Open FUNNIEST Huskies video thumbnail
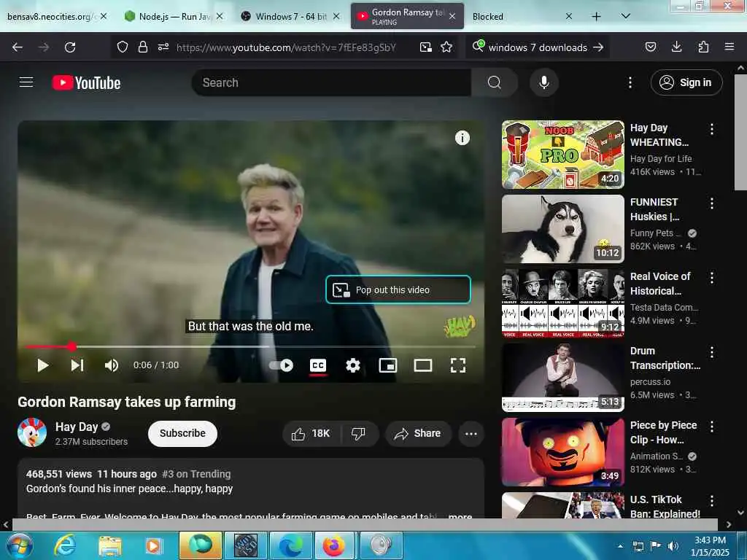 (x=562, y=228)
